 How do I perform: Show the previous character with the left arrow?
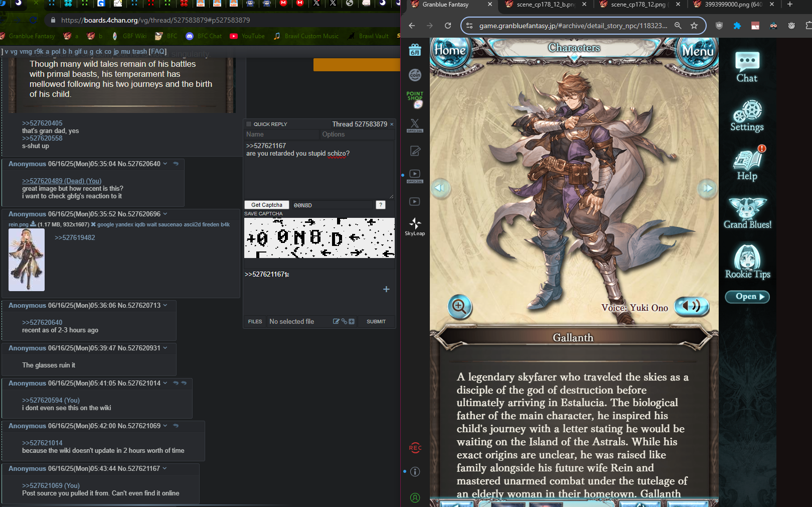tap(440, 188)
